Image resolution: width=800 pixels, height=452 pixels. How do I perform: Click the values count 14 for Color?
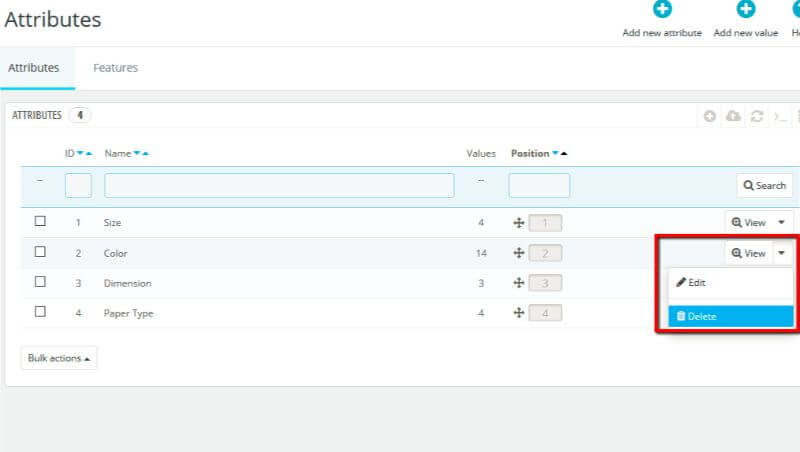pyautogui.click(x=481, y=253)
